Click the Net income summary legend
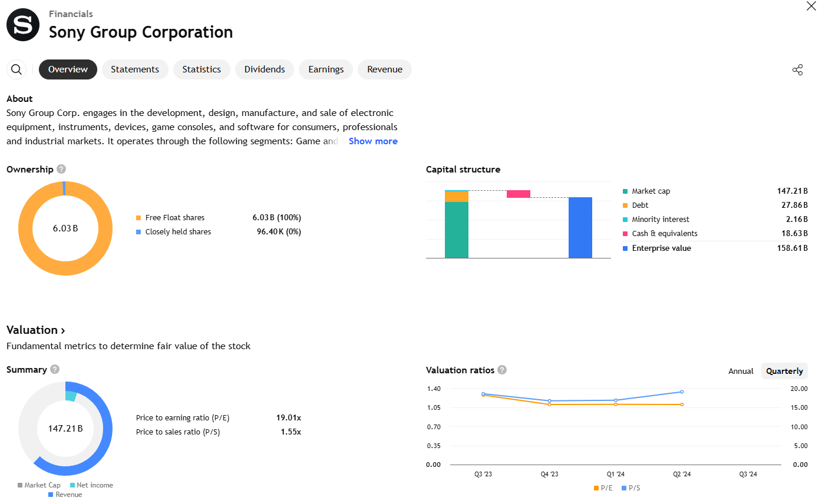Image resolution: width=822 pixels, height=504 pixels. pyautogui.click(x=91, y=485)
